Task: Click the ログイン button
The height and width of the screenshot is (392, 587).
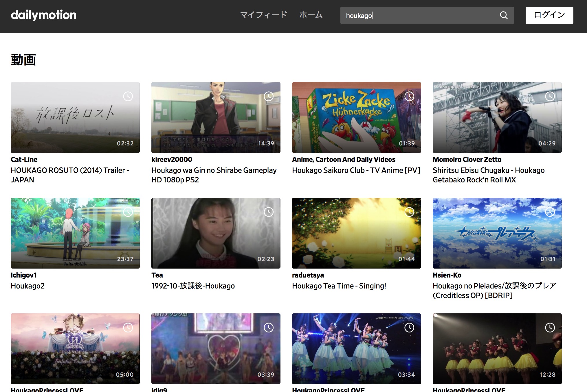Action: pos(549,15)
